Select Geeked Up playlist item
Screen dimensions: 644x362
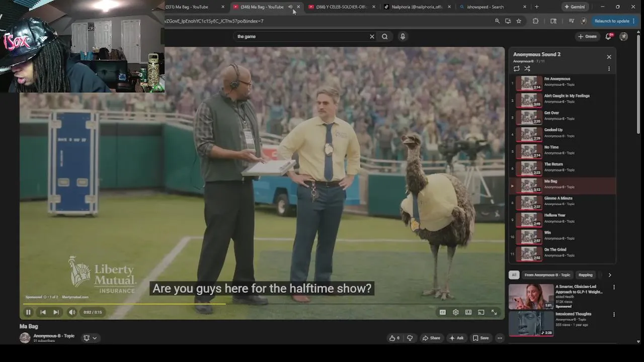pos(562,134)
